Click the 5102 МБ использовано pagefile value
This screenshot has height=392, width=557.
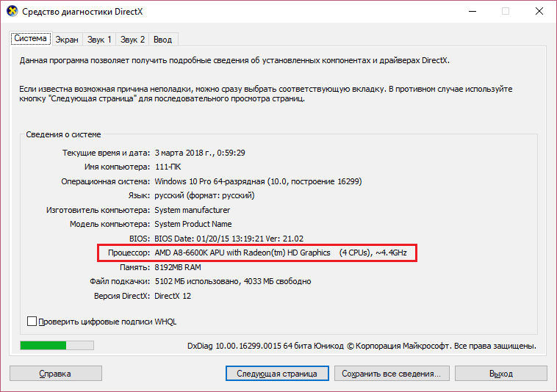(233, 281)
